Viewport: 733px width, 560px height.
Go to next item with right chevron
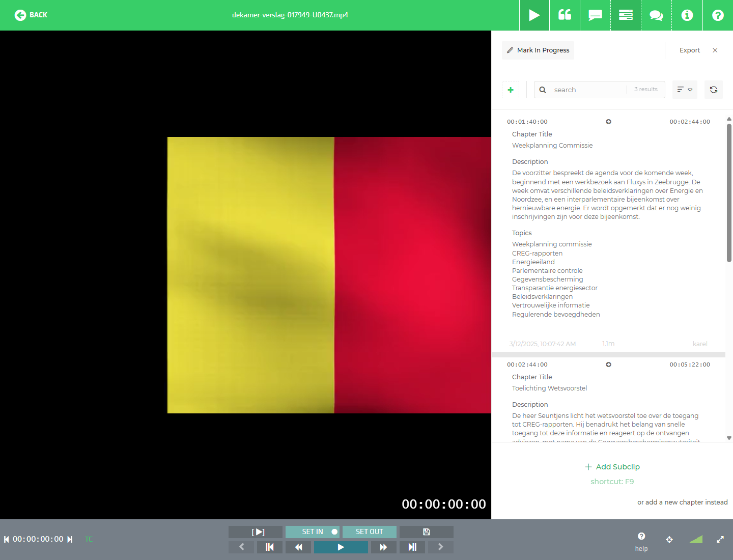pos(441,547)
